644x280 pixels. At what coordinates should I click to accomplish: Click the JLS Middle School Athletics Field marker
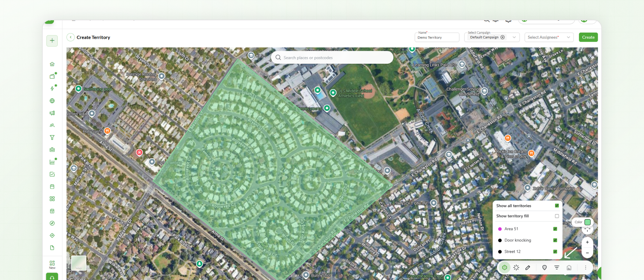pyautogui.click(x=333, y=93)
